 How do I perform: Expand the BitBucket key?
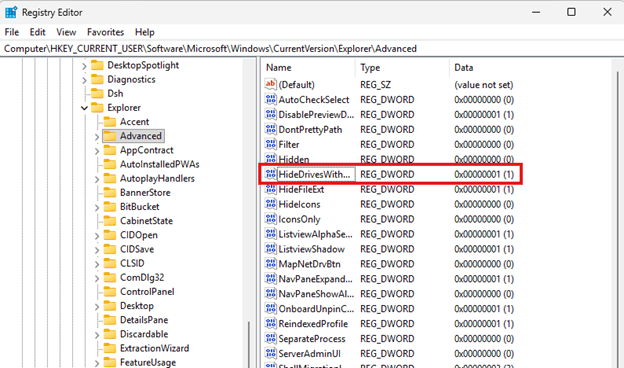[x=97, y=208]
